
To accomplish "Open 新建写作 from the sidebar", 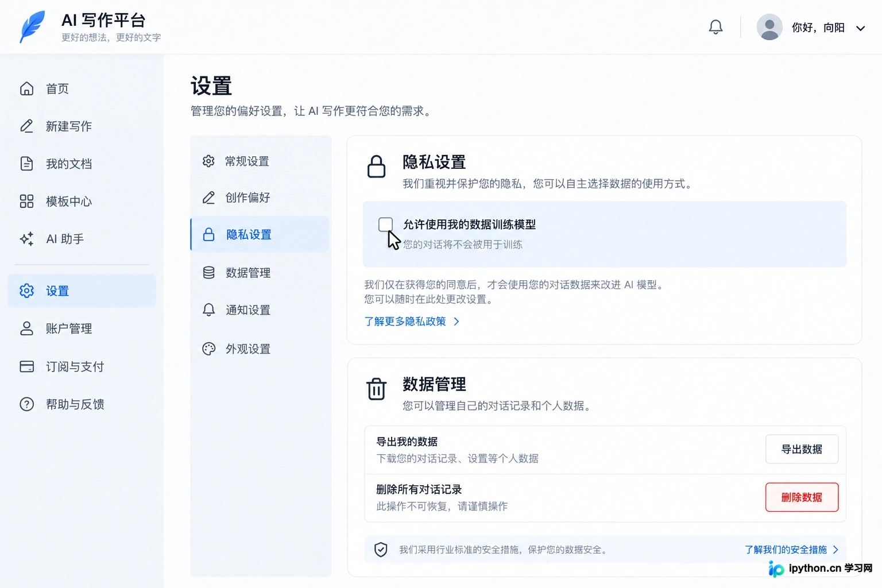I will 82,126.
